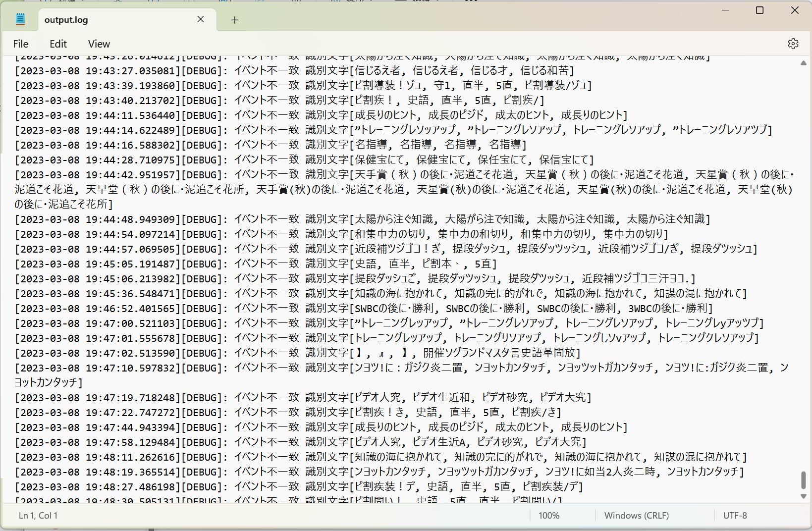Close the output.log tab
This screenshot has width=812, height=531.
[x=201, y=19]
